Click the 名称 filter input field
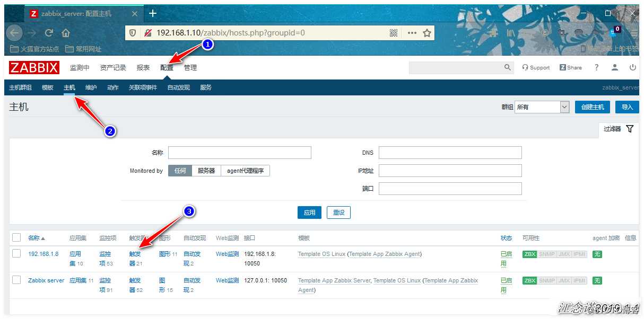 tap(240, 153)
